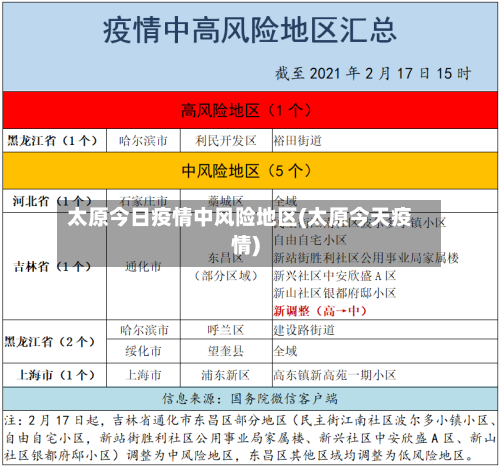Click the cell 望奎县
Image resolution: width=500 pixels, height=467 pixels.
226,351
